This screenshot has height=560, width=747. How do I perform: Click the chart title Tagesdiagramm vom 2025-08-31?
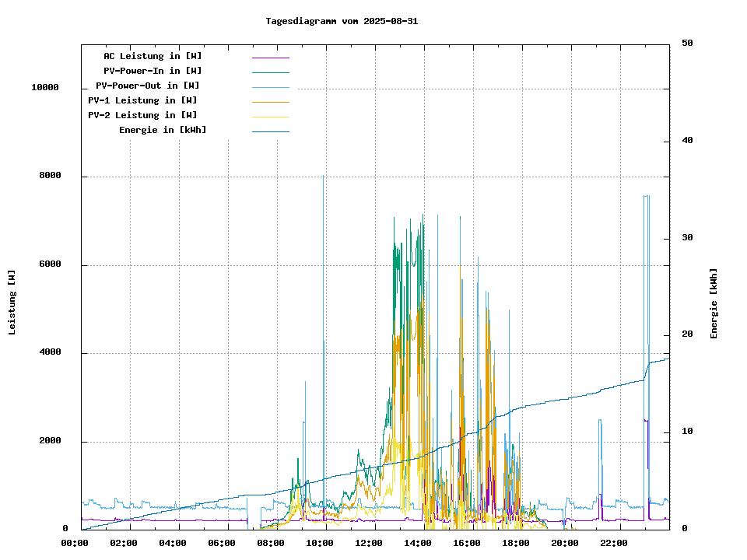pos(342,21)
